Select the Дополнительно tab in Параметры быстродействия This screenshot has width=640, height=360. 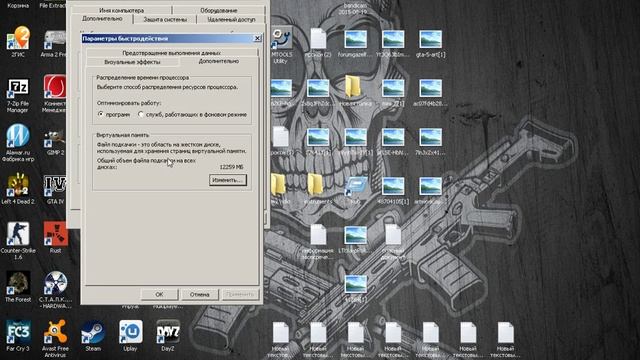pyautogui.click(x=219, y=61)
